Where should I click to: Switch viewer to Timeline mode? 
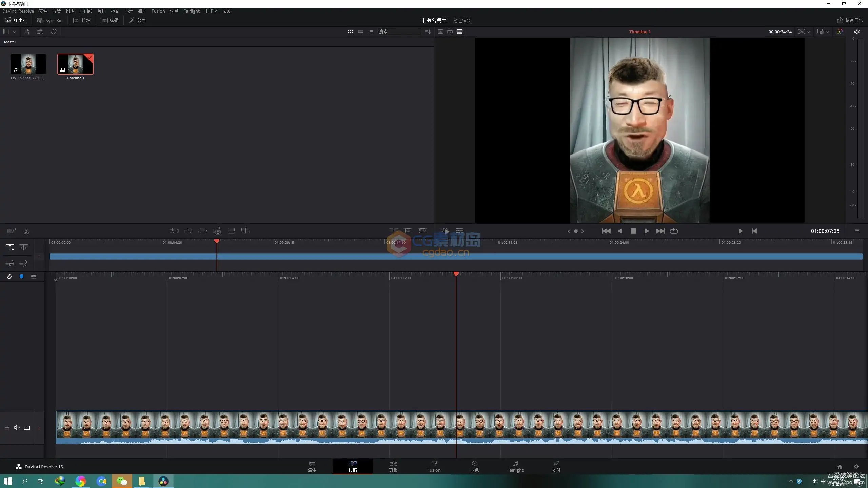point(460,32)
